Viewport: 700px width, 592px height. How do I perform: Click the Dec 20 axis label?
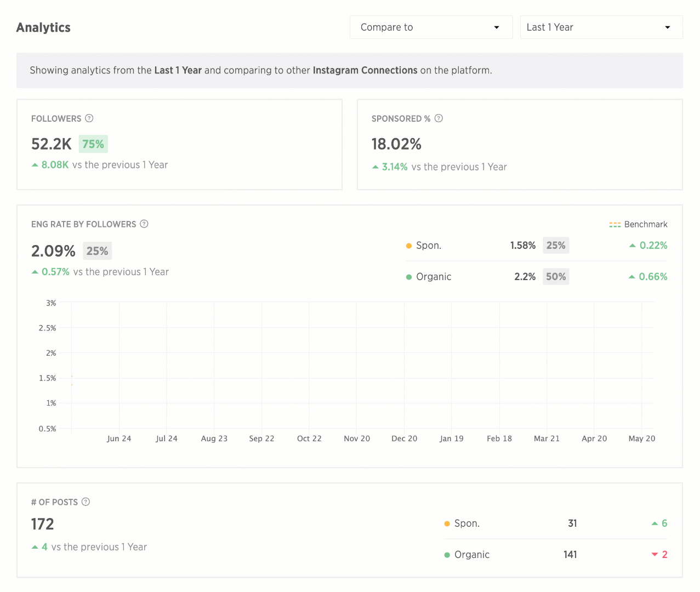[x=405, y=439]
